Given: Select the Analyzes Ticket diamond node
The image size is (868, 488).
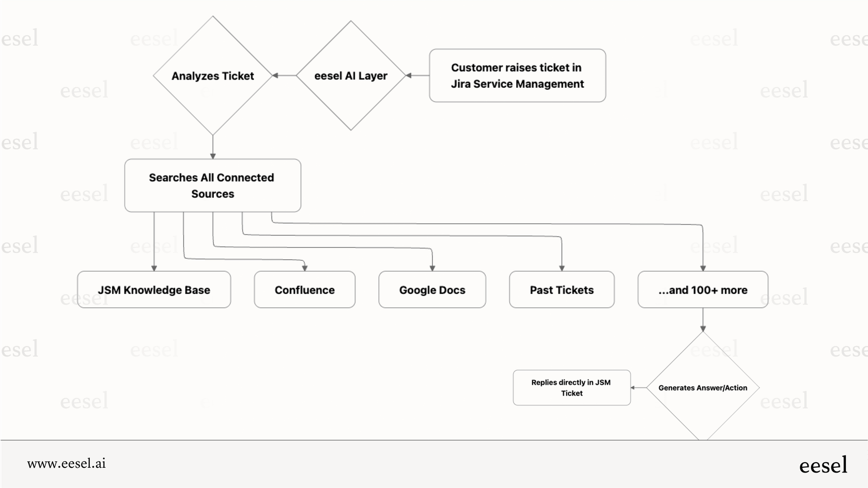Looking at the screenshot, I should pyautogui.click(x=212, y=75).
